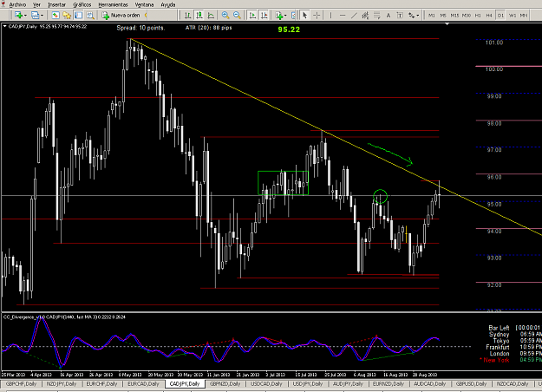Click the green 95.22 price label
Screen dimensions: 542x392
[289, 29]
